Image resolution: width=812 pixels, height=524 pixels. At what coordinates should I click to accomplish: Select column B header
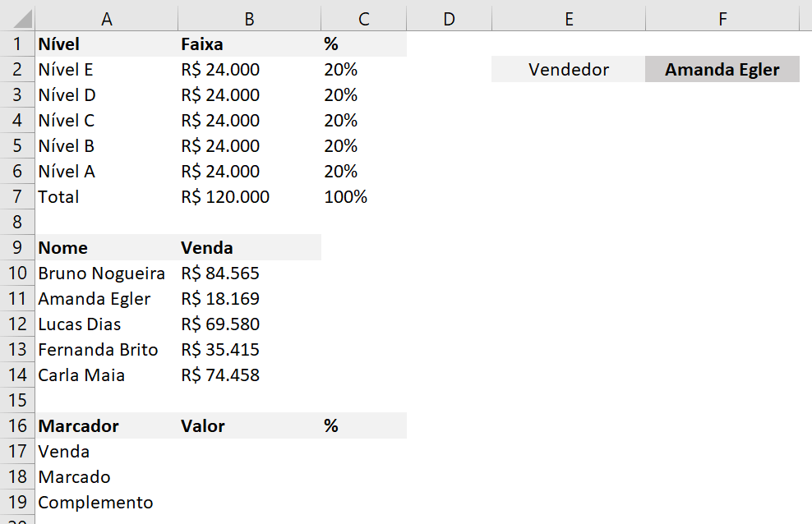pos(249,19)
